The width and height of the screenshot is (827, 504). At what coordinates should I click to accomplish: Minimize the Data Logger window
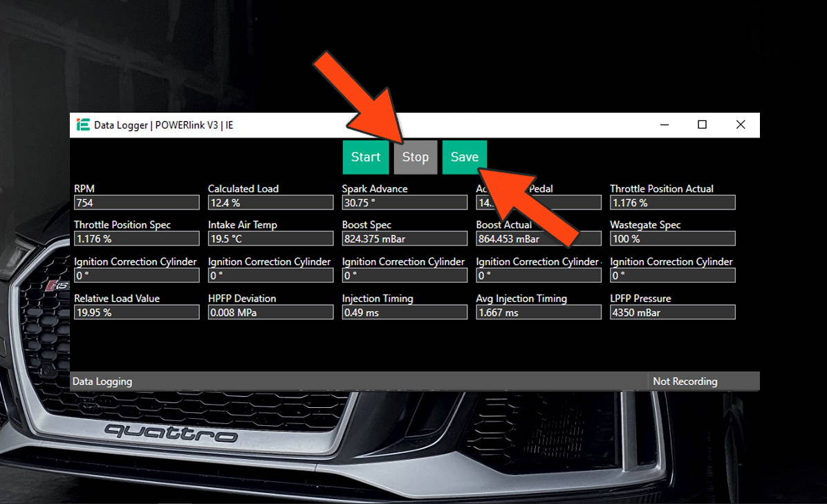click(665, 125)
